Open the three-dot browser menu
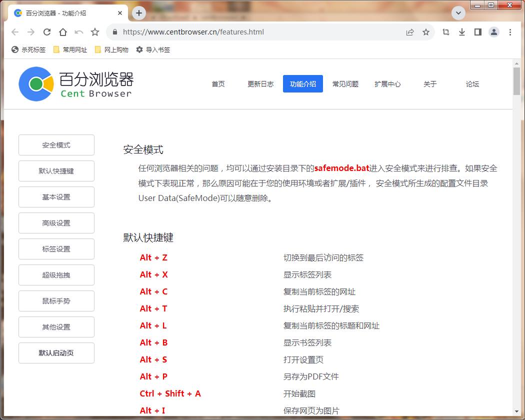Viewport: 525px width, 420px height. [510, 32]
